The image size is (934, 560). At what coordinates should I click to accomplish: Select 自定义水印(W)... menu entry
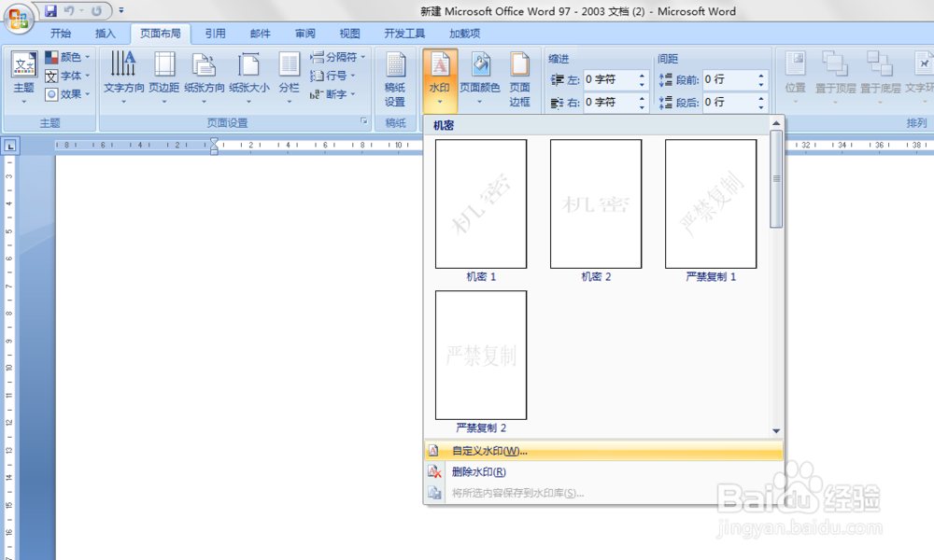(603, 451)
